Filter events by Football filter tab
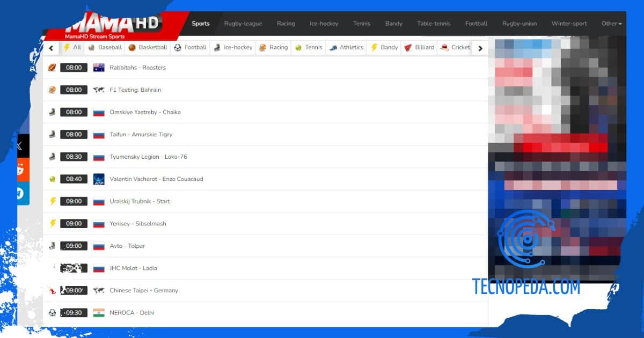The height and width of the screenshot is (338, 644). [191, 47]
